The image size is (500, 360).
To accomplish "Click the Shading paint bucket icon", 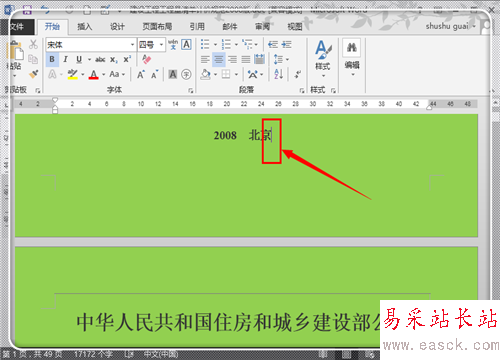I will pos(205,74).
